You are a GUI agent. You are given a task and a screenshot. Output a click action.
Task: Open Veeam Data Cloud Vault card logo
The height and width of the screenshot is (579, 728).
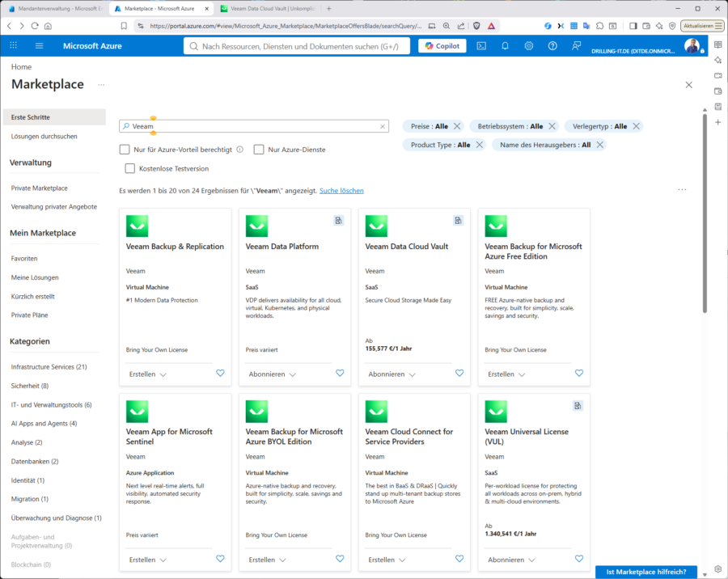pos(376,226)
